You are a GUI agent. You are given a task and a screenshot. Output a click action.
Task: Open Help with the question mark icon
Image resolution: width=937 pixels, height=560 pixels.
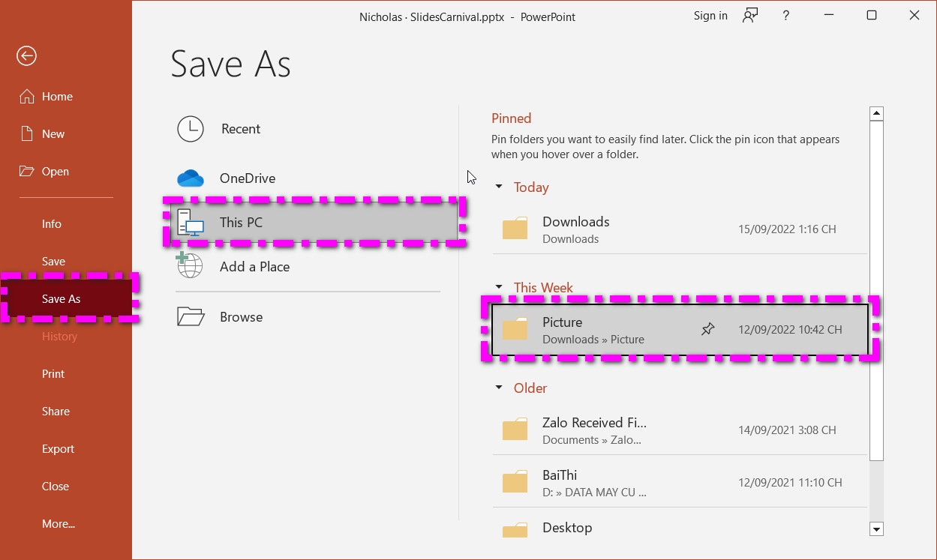785,15
